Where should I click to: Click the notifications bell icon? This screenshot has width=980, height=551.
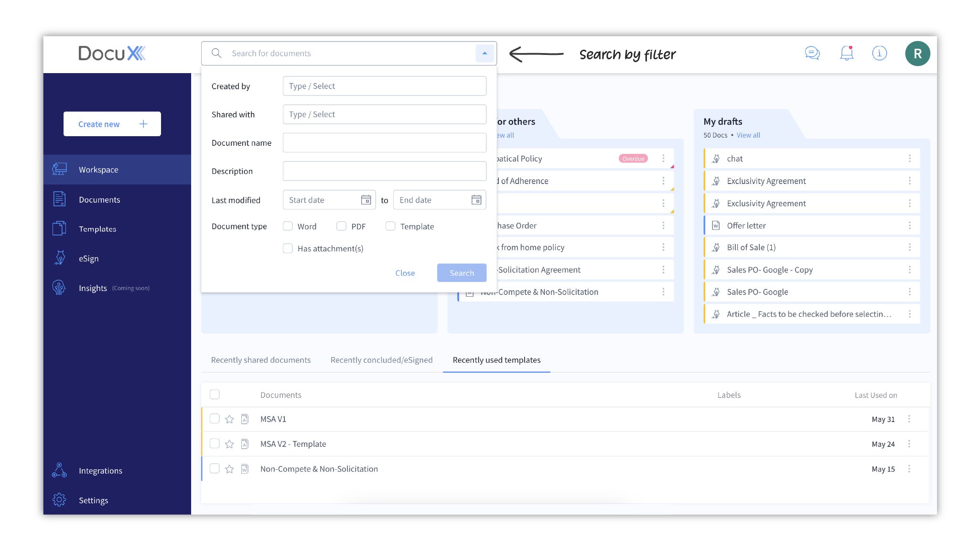coord(846,53)
